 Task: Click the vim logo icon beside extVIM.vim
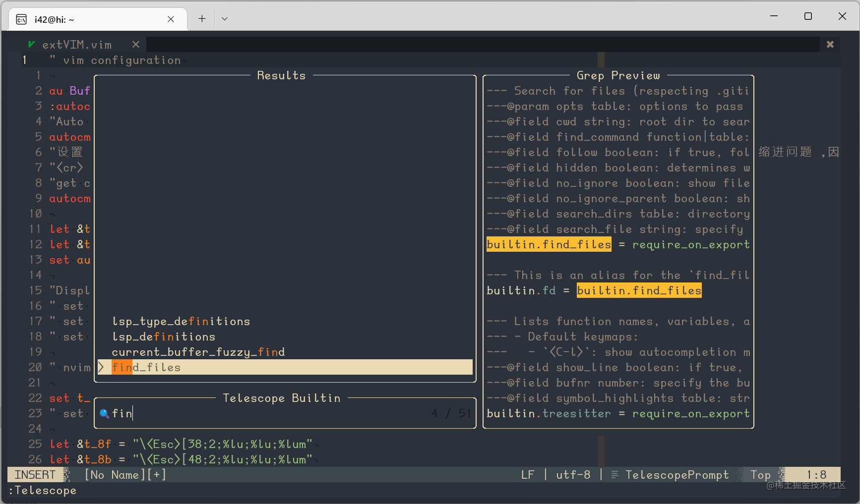click(31, 45)
